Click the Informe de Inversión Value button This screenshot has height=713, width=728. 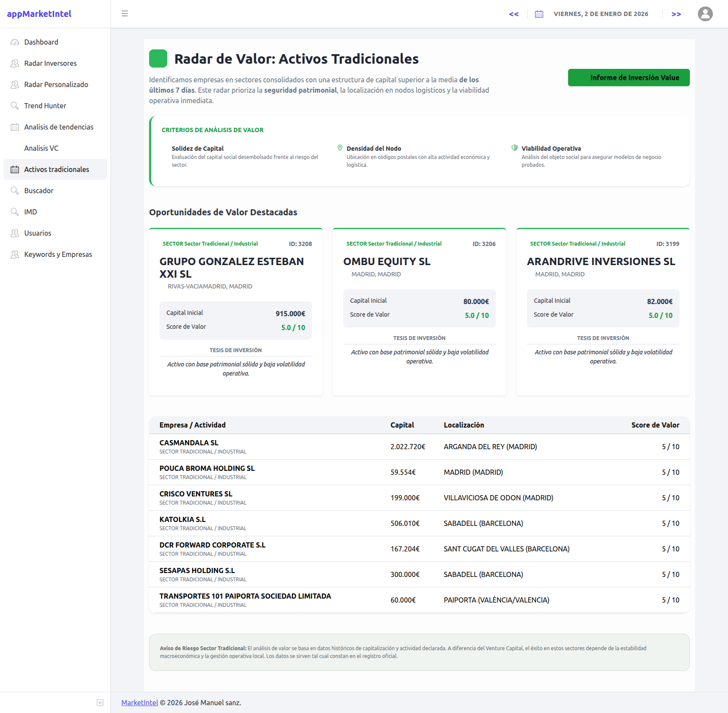click(628, 78)
